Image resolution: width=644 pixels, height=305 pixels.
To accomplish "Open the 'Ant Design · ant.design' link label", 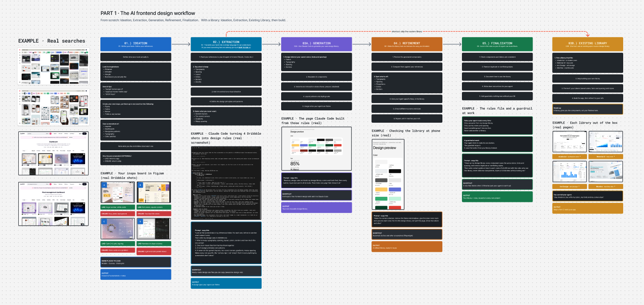I will [569, 186].
